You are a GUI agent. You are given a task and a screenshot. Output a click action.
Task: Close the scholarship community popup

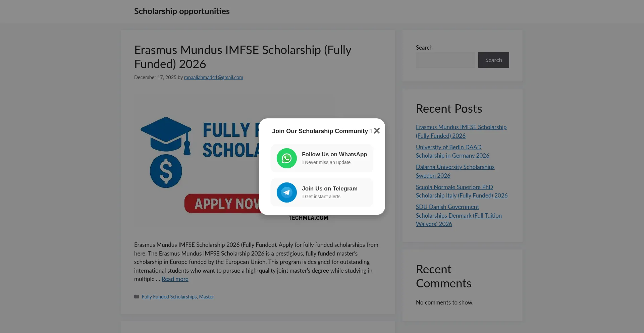377,131
